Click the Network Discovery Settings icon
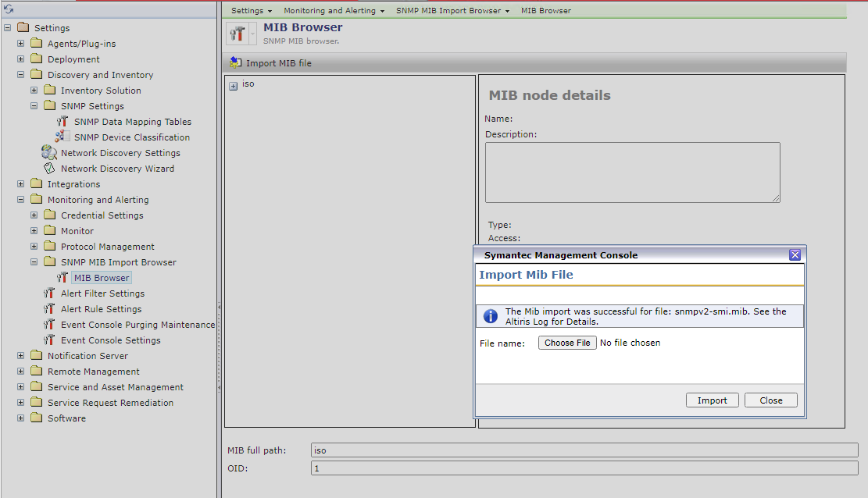 click(x=49, y=153)
